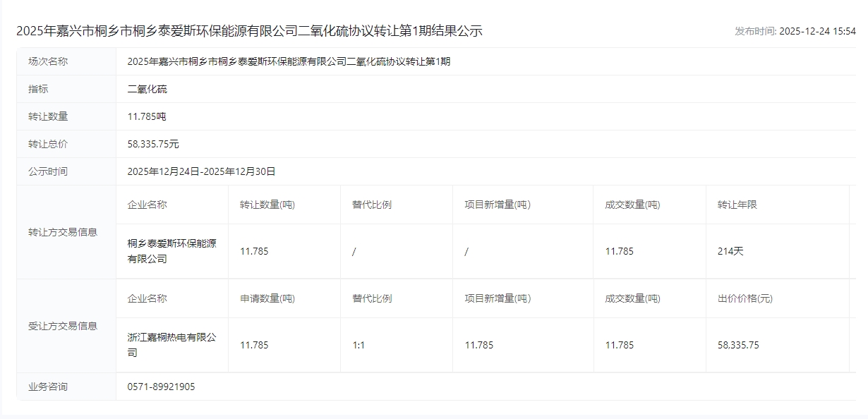868x419 pixels.
Task: Click company name 浙江嘉桐热电有限公司
Action: pyautogui.click(x=171, y=345)
